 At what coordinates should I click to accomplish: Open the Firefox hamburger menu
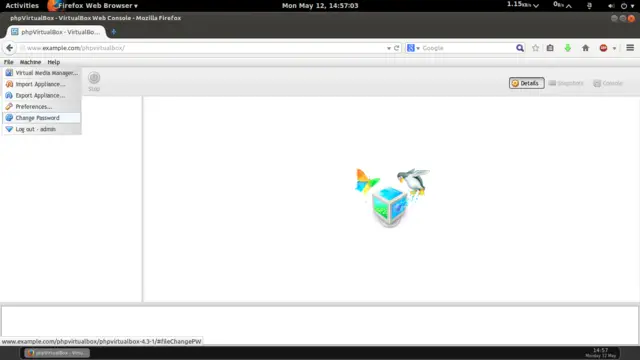(x=630, y=48)
